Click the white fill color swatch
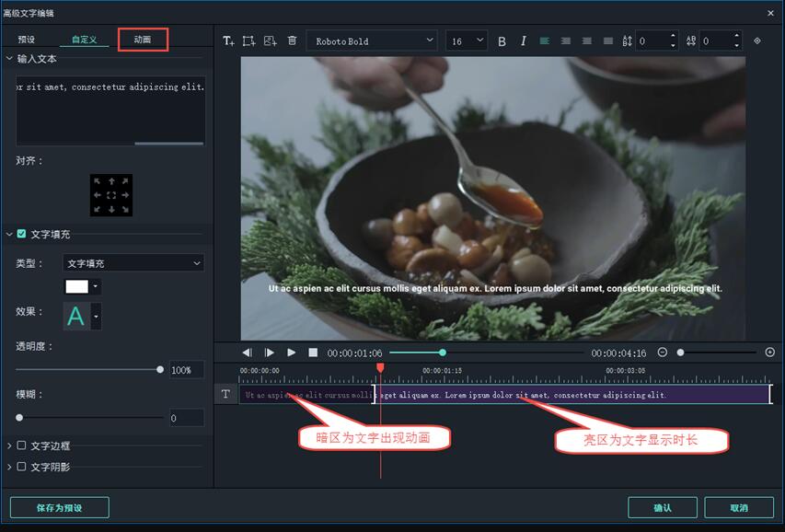This screenshot has width=785, height=532. [x=76, y=287]
